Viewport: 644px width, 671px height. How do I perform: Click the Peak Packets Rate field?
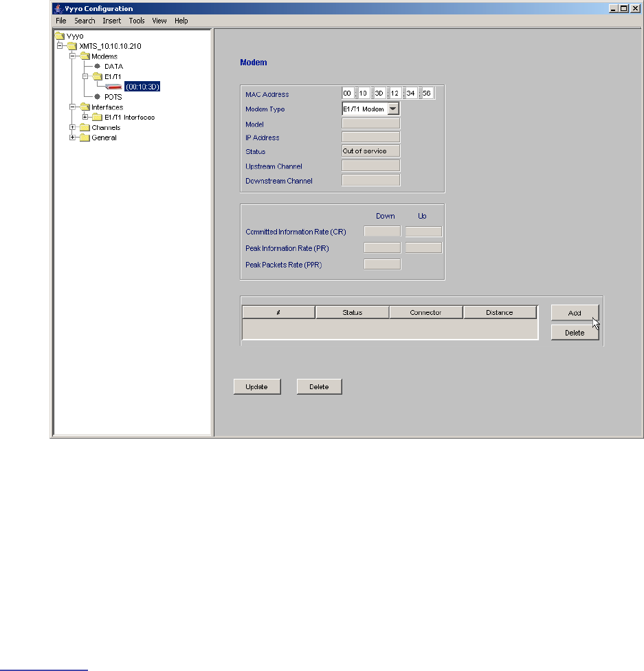tap(382, 264)
